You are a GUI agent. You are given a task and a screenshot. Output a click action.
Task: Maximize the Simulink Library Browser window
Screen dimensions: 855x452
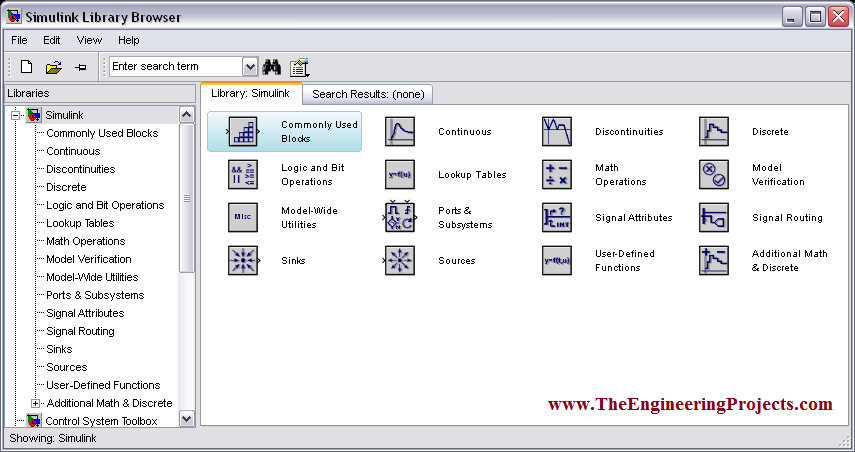click(815, 17)
